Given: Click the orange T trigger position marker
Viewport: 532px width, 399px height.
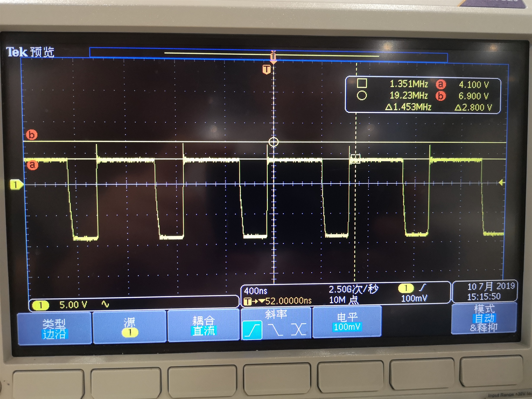Looking at the screenshot, I should click(x=266, y=69).
